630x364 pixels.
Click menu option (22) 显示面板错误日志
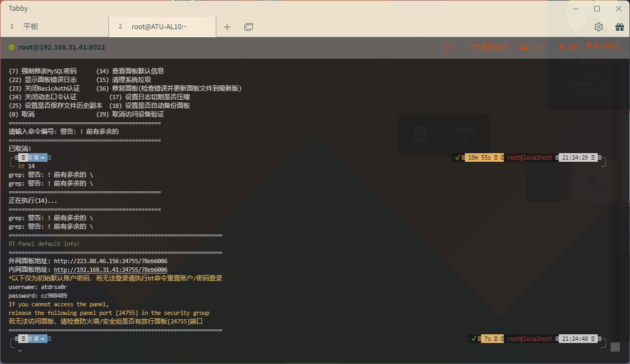43,80
